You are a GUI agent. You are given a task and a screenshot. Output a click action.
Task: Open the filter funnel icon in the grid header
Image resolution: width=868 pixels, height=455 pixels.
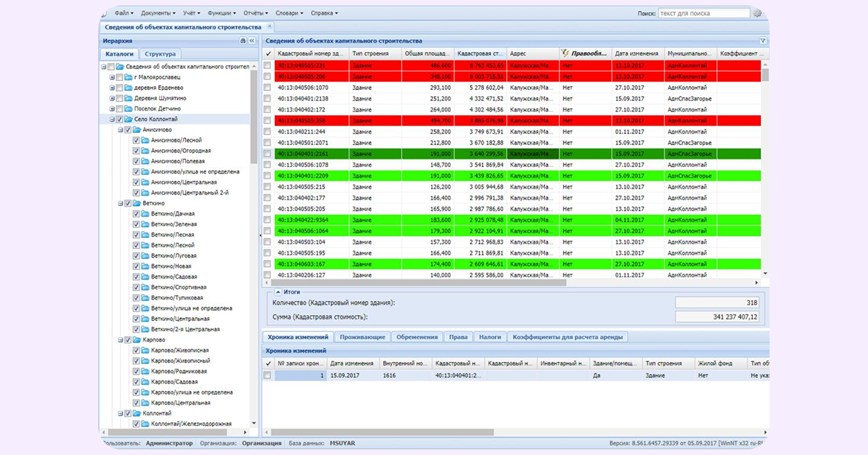pyautogui.click(x=763, y=41)
